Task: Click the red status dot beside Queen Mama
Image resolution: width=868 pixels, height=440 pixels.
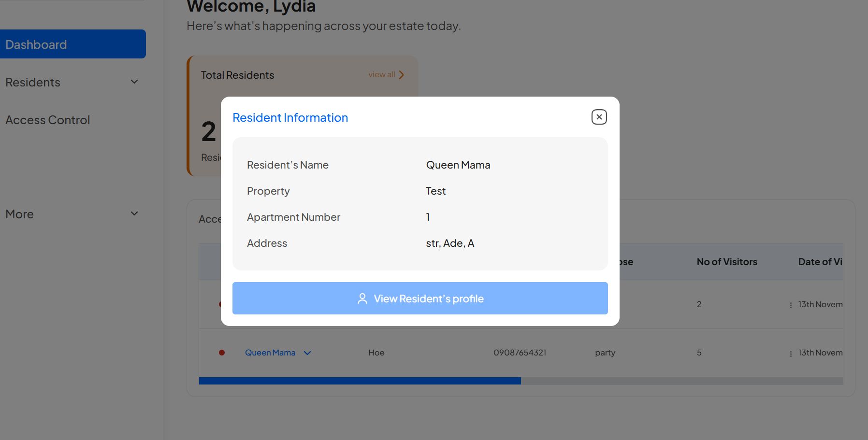Action: pos(222,353)
